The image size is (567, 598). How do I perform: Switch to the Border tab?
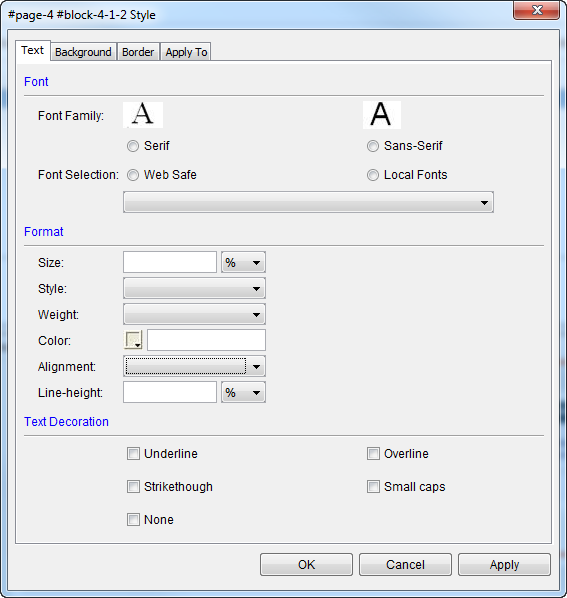[x=138, y=52]
